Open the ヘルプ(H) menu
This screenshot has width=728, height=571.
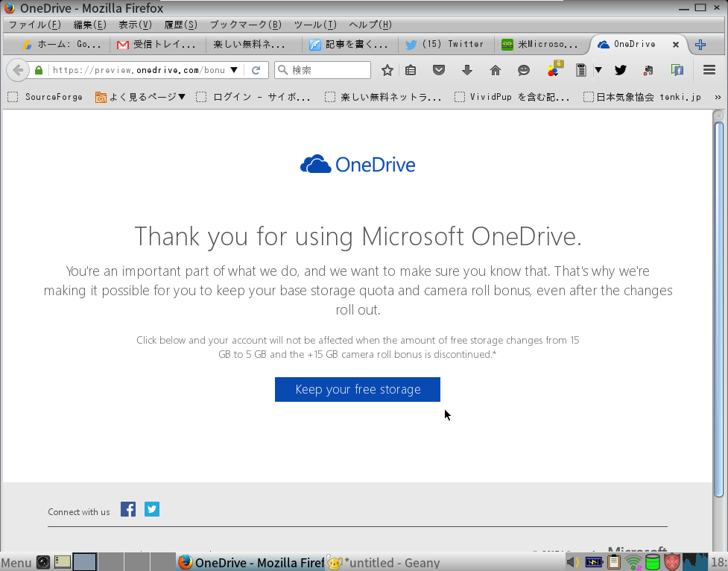pyautogui.click(x=370, y=25)
